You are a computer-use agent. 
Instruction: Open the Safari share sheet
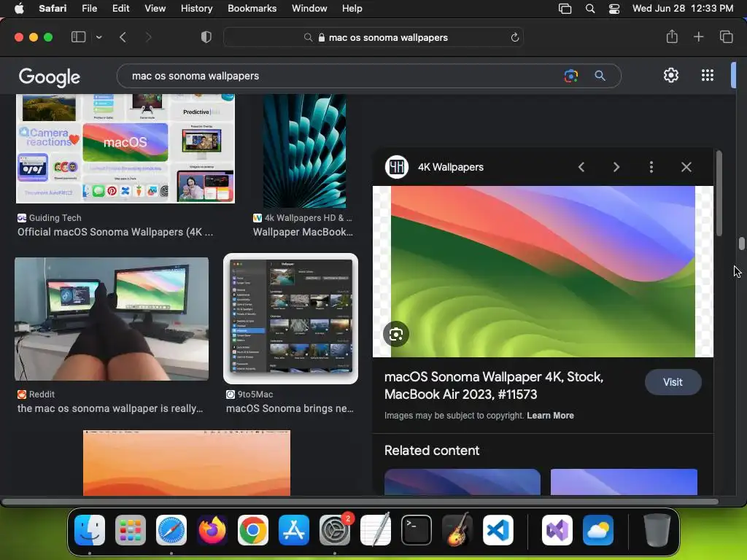672,36
